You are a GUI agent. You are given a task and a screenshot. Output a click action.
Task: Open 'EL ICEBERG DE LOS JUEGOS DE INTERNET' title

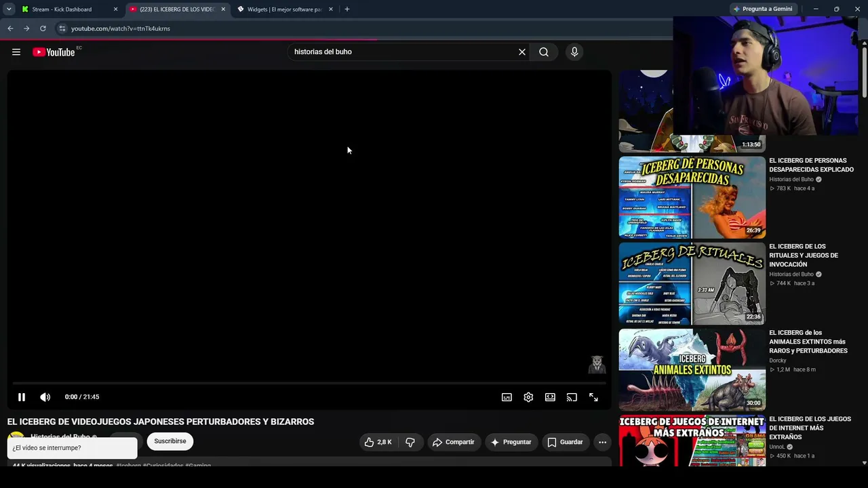(810, 428)
